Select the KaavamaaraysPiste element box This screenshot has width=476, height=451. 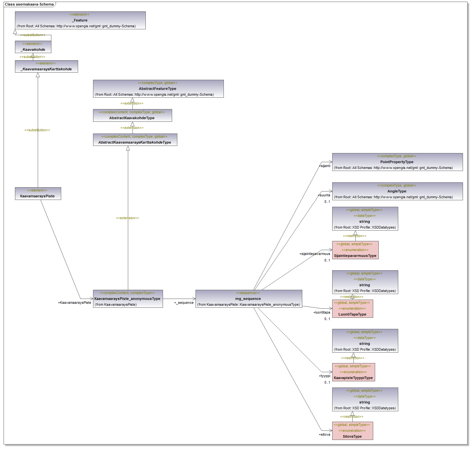38,193
